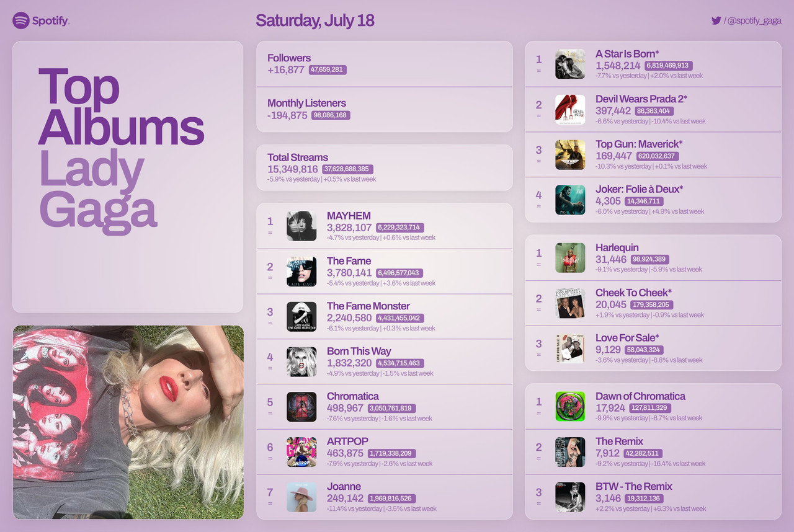Select the Total Streams count badge
The image size is (794, 532).
point(348,169)
